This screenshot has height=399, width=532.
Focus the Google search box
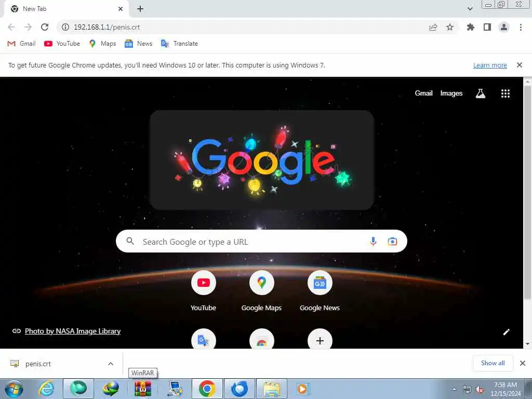261,241
